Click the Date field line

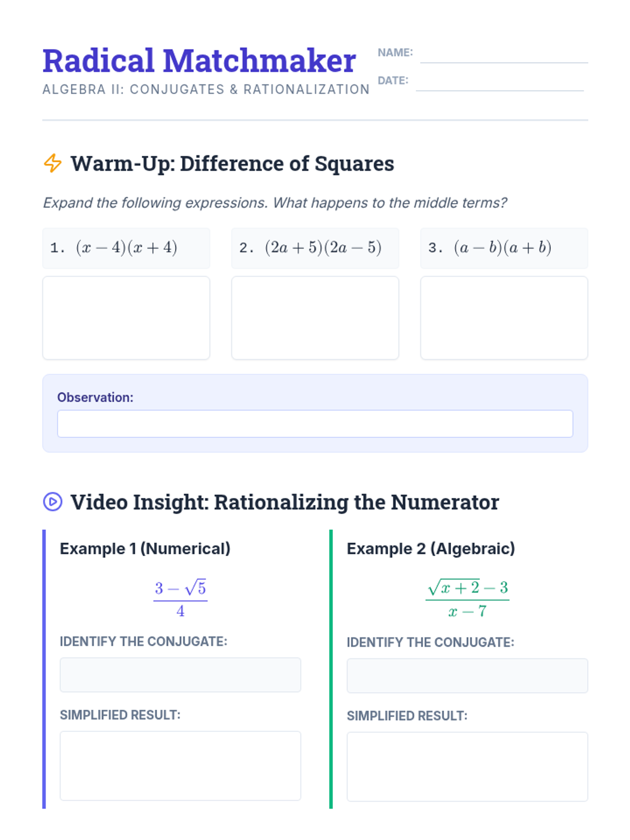[x=500, y=90]
